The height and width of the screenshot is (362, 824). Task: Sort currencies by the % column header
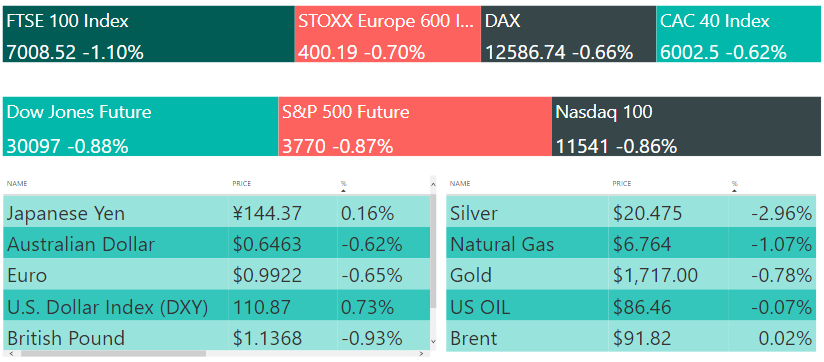click(x=344, y=184)
